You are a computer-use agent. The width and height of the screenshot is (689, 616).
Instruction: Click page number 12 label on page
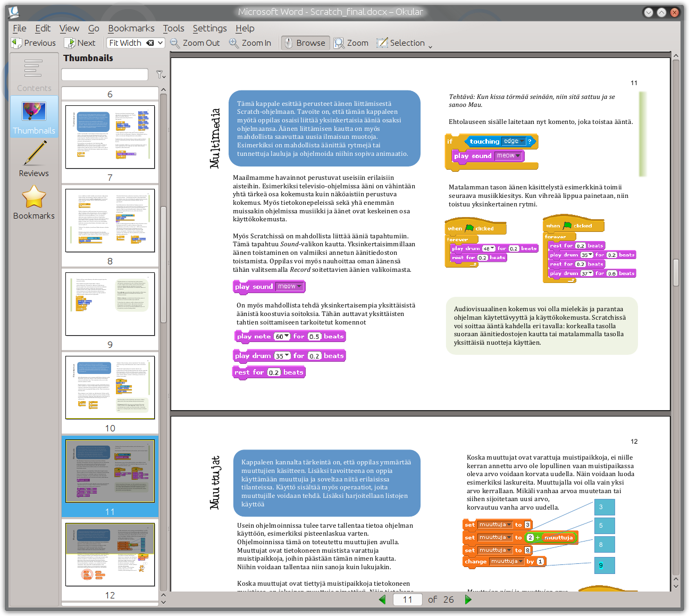[634, 442]
